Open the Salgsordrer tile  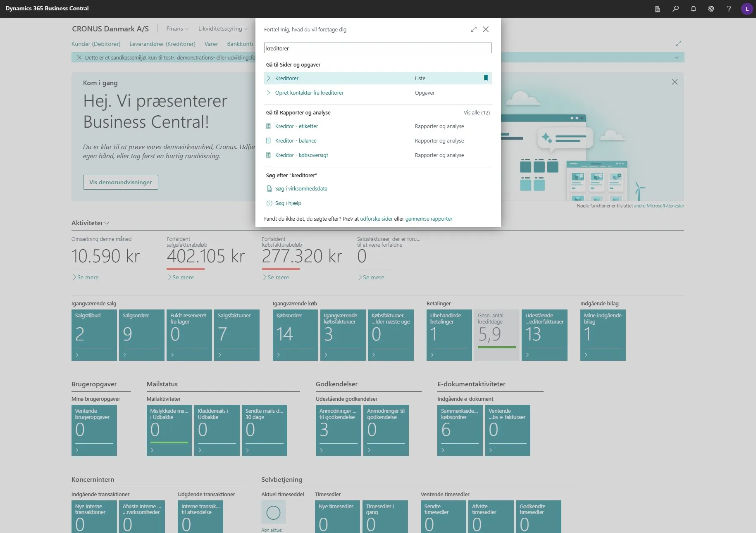142,335
